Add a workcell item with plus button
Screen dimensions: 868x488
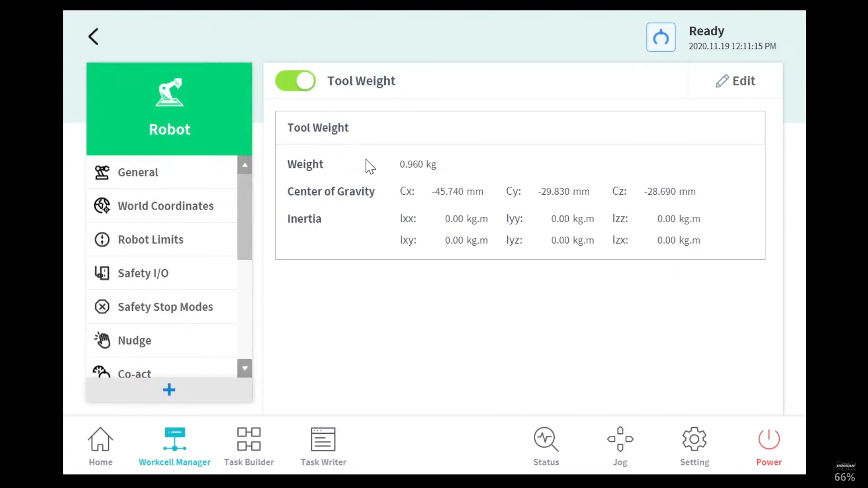click(169, 390)
